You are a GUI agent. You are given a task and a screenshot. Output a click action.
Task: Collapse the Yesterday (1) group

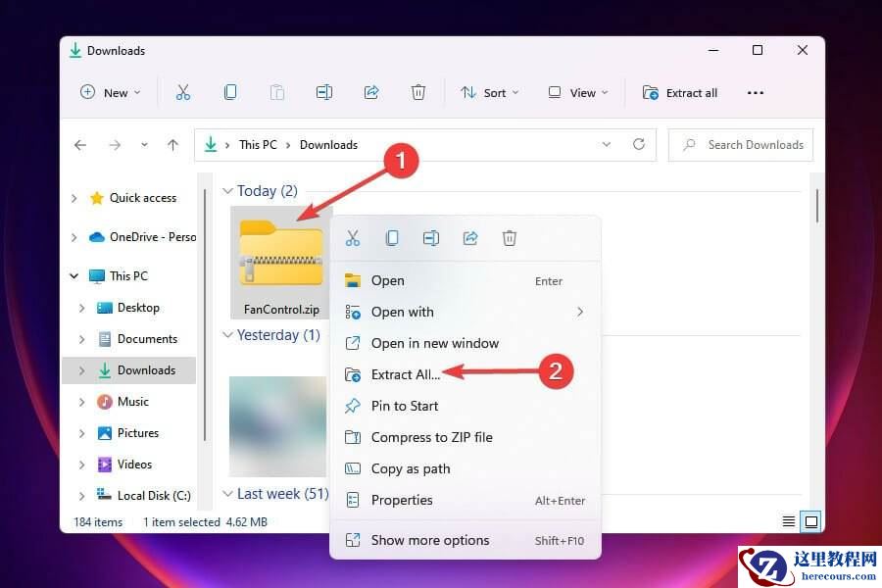coord(227,335)
